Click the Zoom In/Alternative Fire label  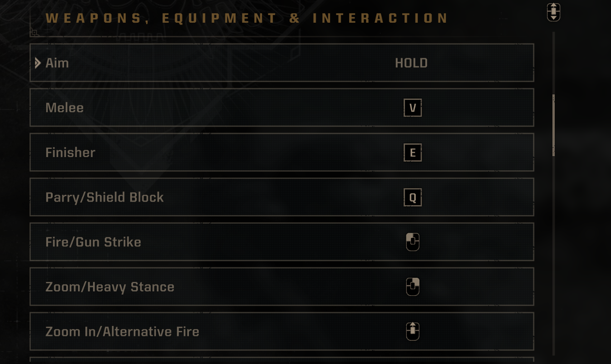click(x=122, y=332)
